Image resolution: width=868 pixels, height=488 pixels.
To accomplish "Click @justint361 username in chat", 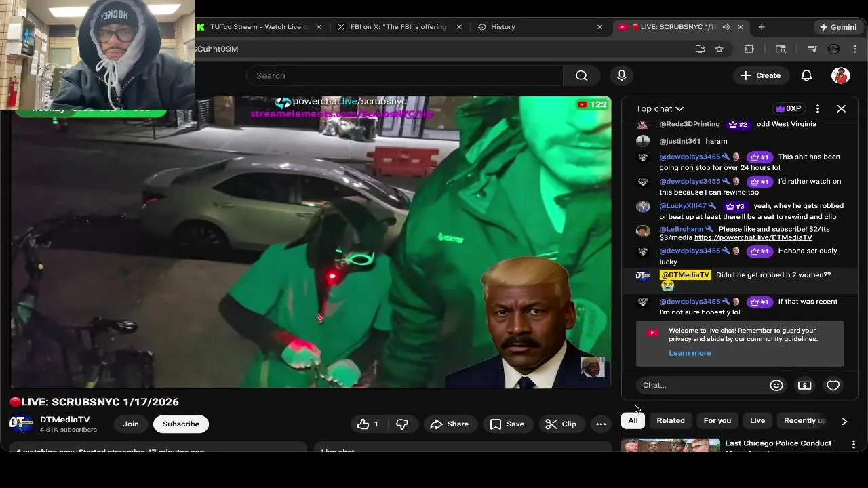I will [x=679, y=141].
